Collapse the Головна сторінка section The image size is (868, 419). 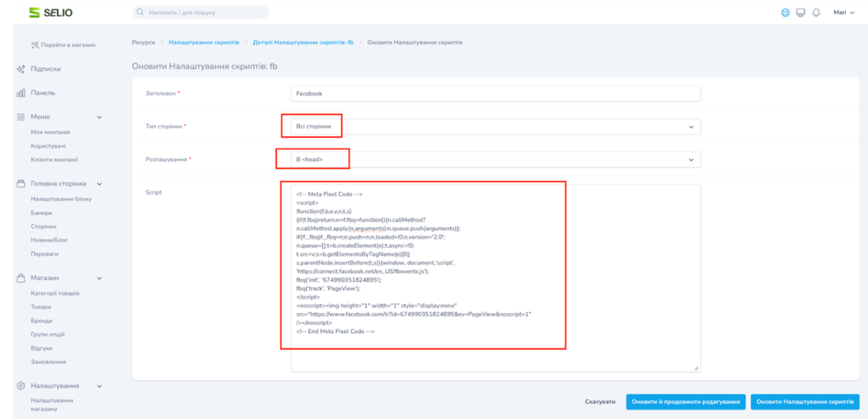pos(99,184)
